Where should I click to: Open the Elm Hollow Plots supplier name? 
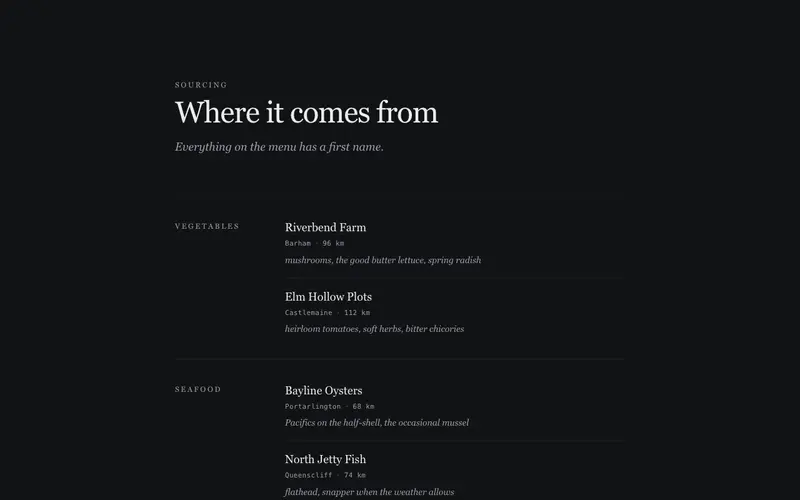point(328,297)
